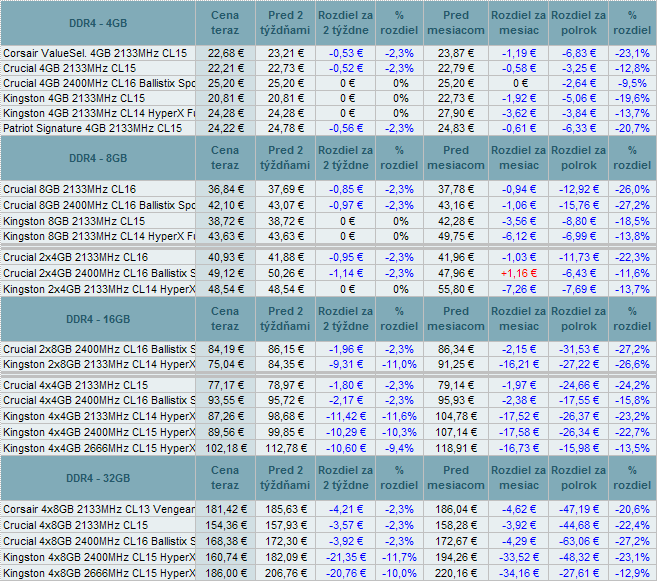The image size is (657, 581).
Task: Click month-ago price 91,25 €
Action: point(456,364)
